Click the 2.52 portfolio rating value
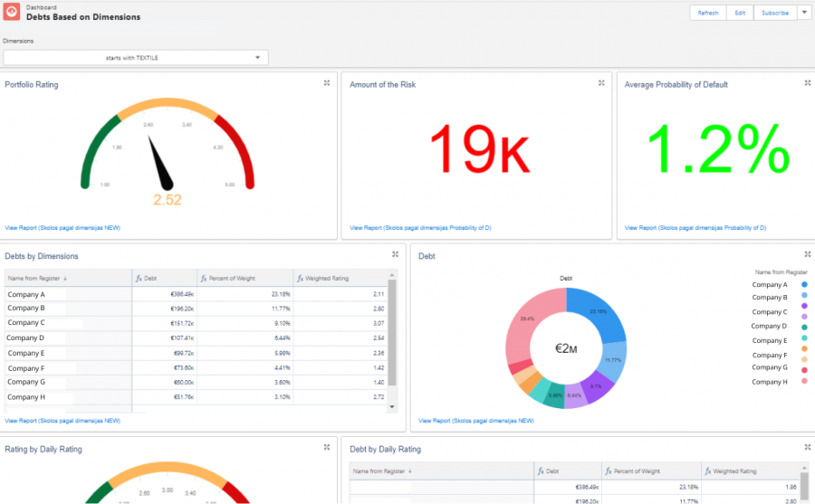815x504 pixels. tap(168, 200)
